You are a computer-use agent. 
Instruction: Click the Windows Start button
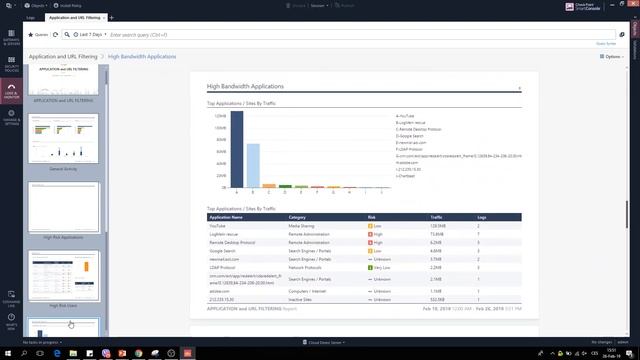(x=8, y=353)
